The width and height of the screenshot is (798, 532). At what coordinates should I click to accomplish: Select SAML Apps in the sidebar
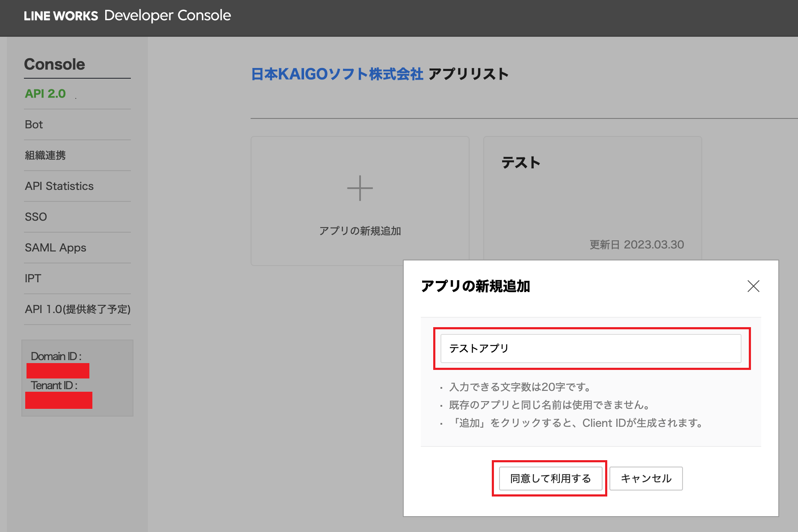pos(55,248)
